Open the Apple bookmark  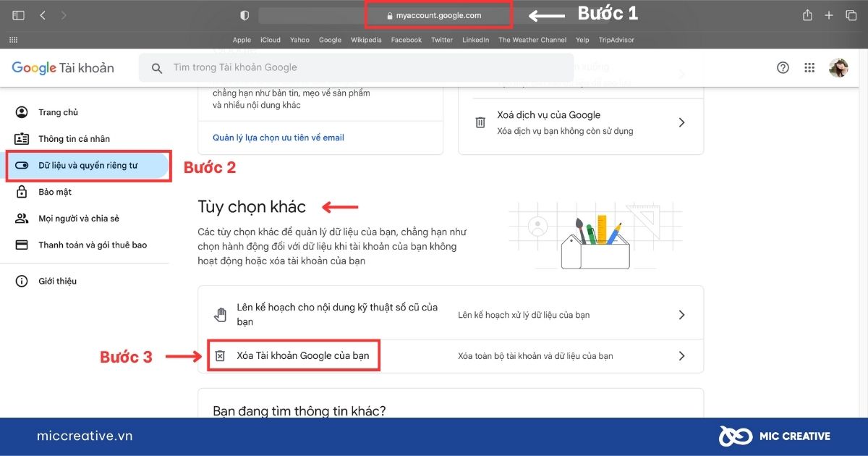242,40
